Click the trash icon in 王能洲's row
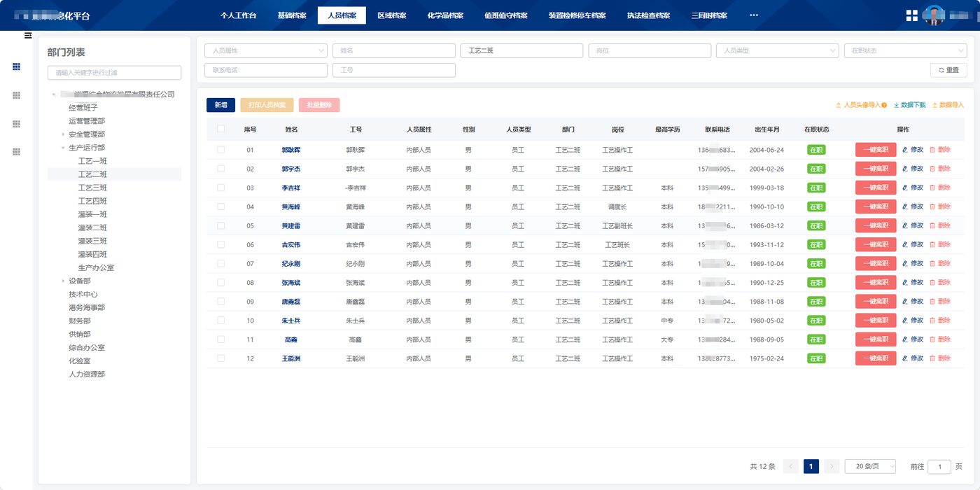The image size is (980, 490). pos(932,358)
